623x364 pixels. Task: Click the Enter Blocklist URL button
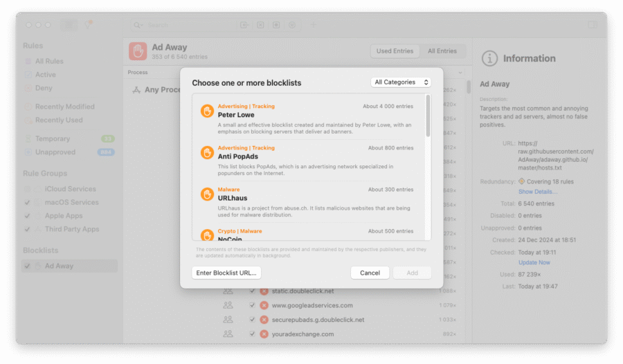(x=226, y=273)
